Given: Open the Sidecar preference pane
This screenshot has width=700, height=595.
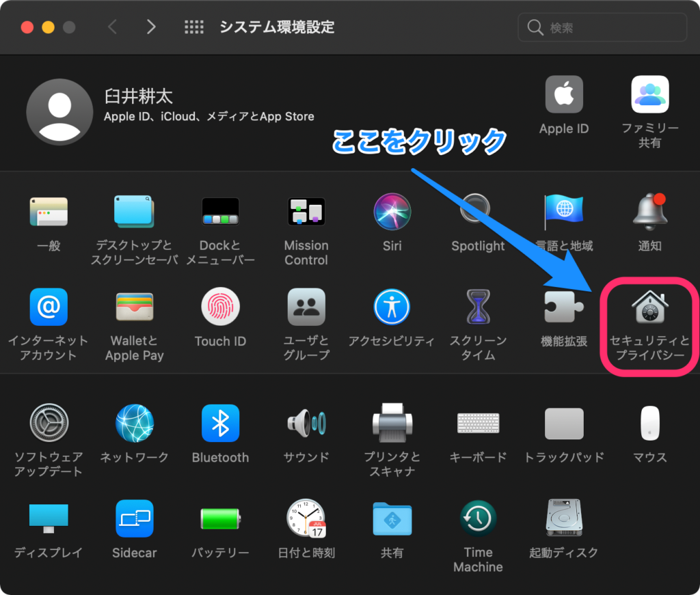Looking at the screenshot, I should pos(135,518).
